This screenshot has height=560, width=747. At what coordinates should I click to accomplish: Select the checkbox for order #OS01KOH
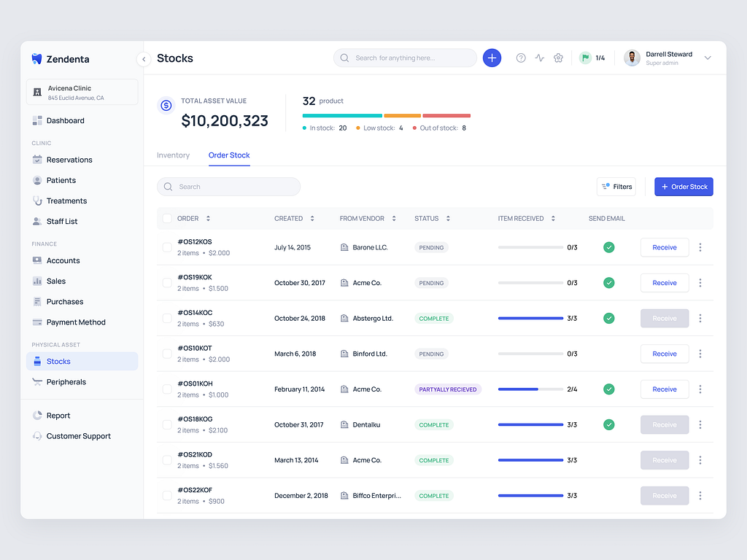click(167, 389)
